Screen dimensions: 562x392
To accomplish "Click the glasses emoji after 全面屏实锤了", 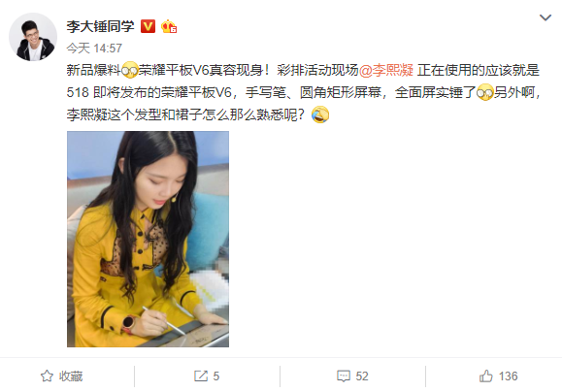I will pos(485,92).
